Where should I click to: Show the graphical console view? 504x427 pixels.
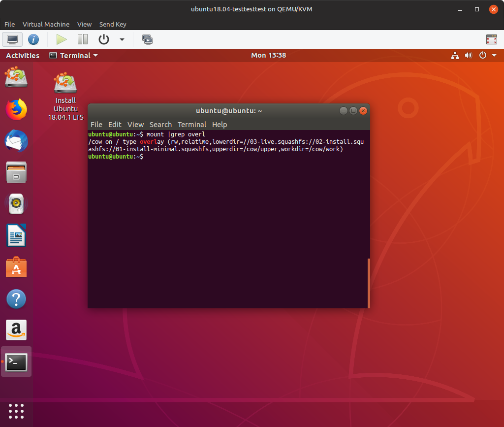12,39
